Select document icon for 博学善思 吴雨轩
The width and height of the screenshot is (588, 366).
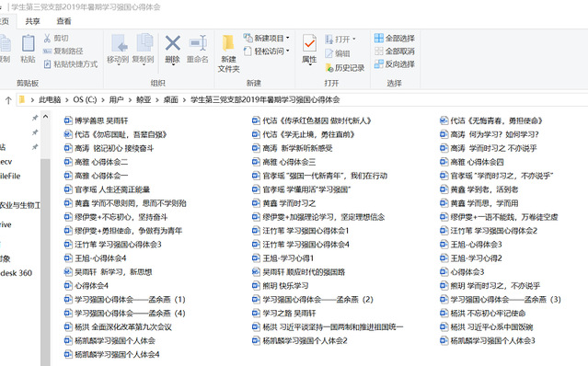(x=68, y=120)
